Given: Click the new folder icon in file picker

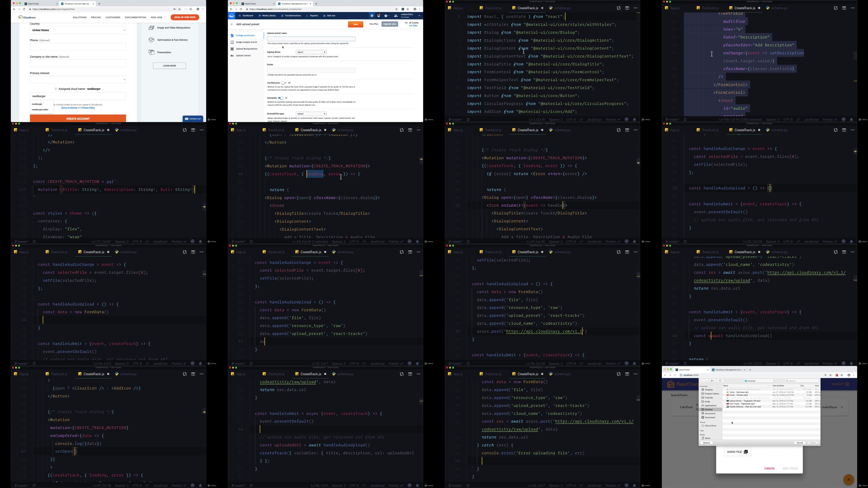Looking at the screenshot, I should click(720, 381).
